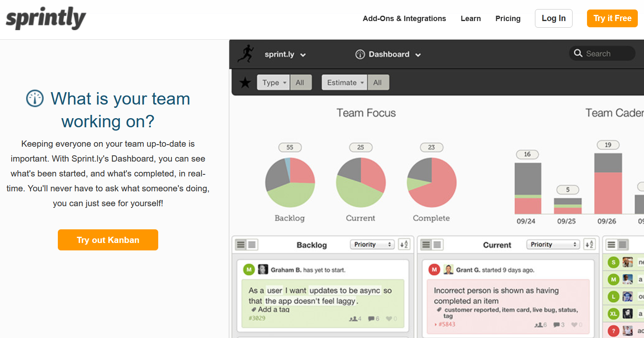
Task: Click the Dashboard gauge icon
Action: coord(360,55)
